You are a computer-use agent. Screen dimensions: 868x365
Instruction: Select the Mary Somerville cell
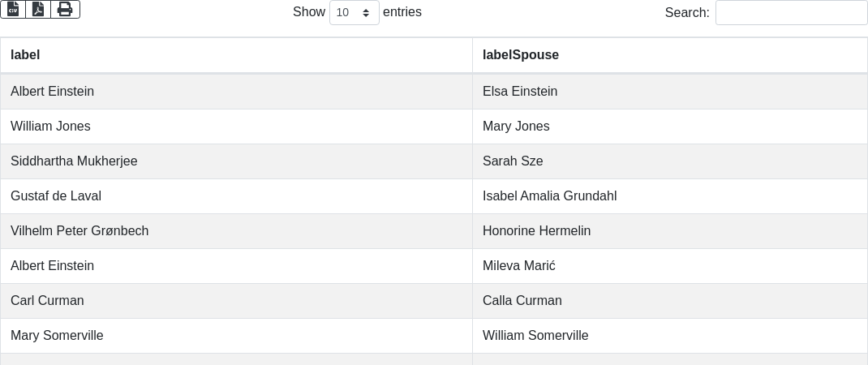tap(57, 336)
